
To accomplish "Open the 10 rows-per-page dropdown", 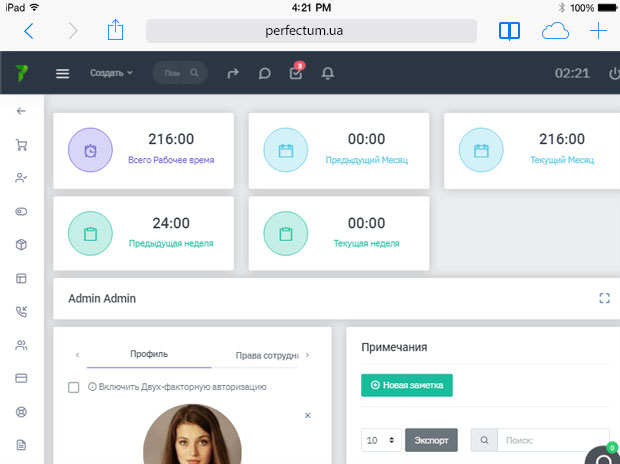I will (x=381, y=440).
